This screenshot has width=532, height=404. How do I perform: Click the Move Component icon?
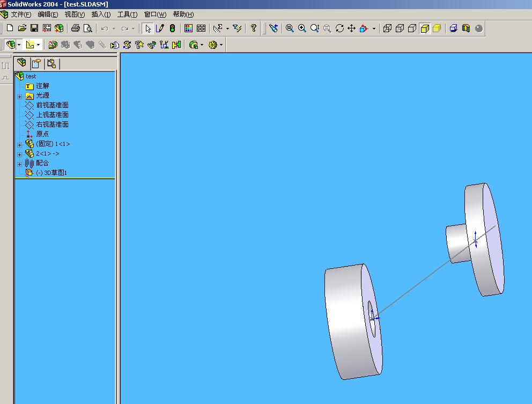115,45
